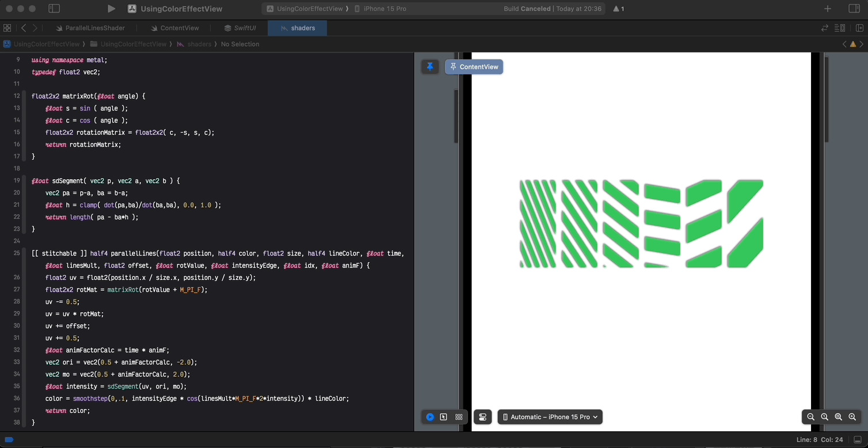868x448 pixels.
Task: Toggle the debug area at bottom right
Action: click(x=858, y=440)
